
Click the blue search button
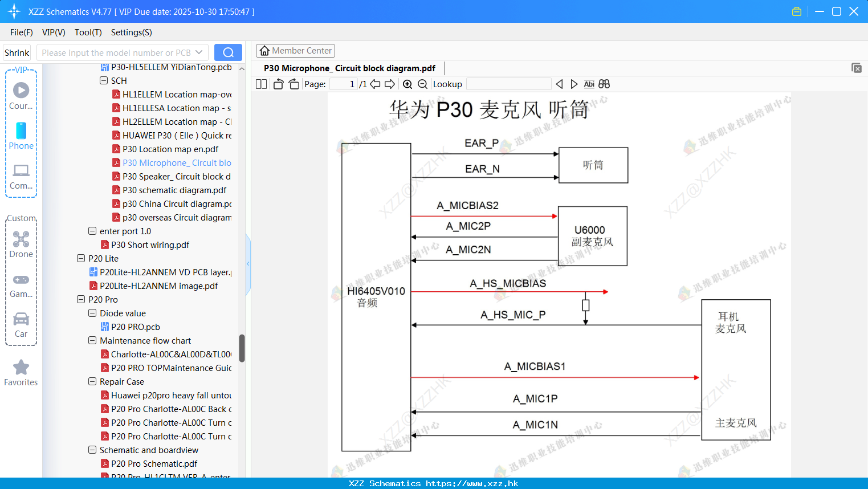[x=228, y=52]
